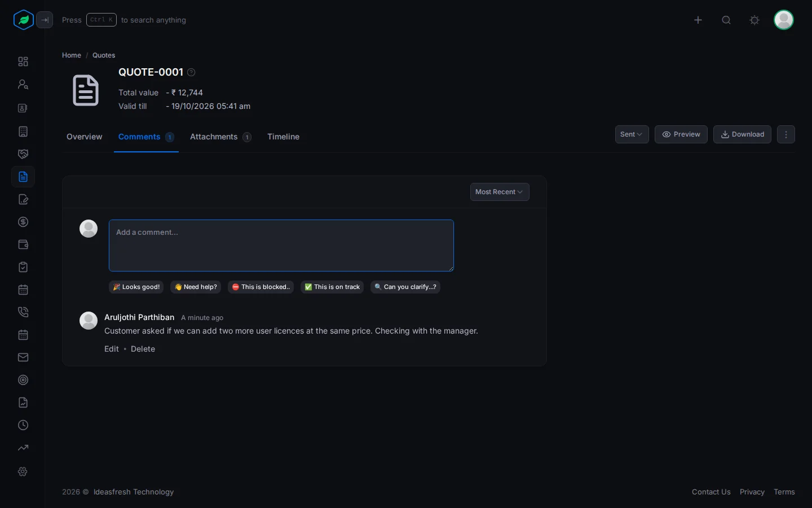Click the Preview button
This screenshot has height=508, width=812.
coord(681,134)
